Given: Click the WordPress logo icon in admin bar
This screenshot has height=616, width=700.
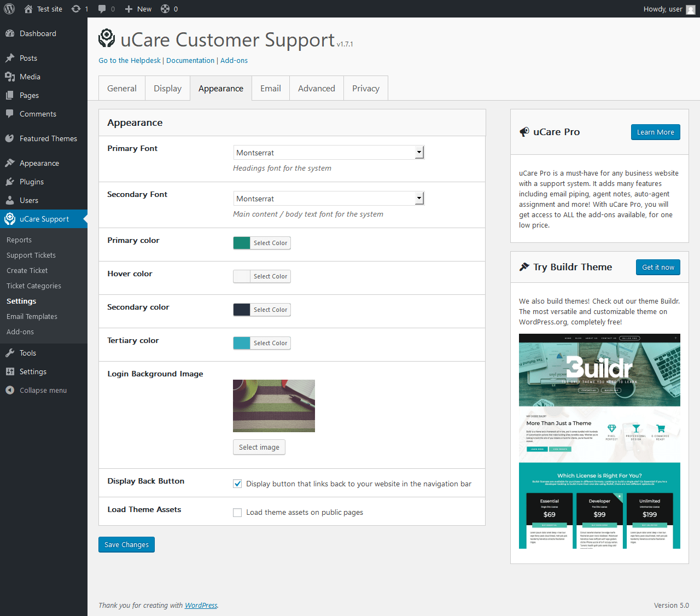Looking at the screenshot, I should [9, 9].
